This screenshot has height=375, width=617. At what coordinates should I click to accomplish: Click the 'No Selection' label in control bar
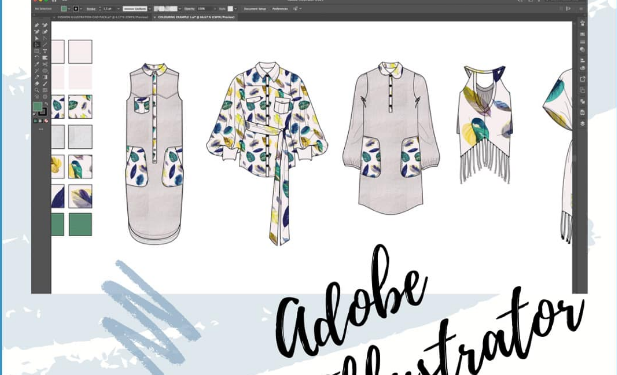click(43, 9)
